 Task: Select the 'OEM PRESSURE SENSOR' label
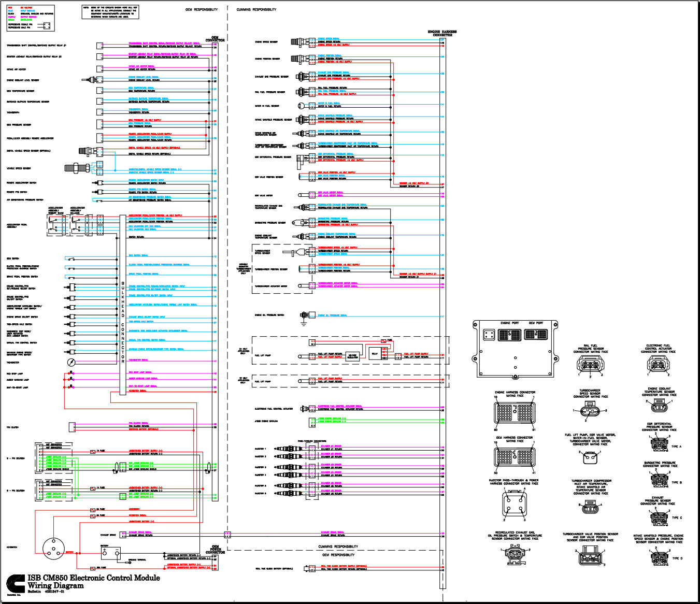19,125
